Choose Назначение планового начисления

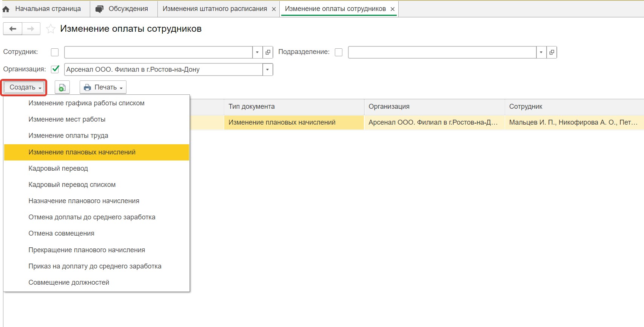(x=97, y=201)
